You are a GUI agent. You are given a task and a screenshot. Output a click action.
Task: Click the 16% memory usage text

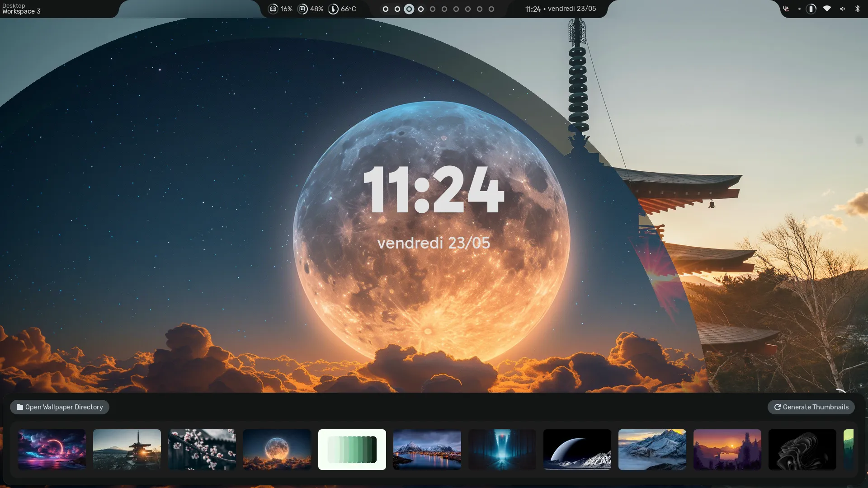(x=287, y=9)
